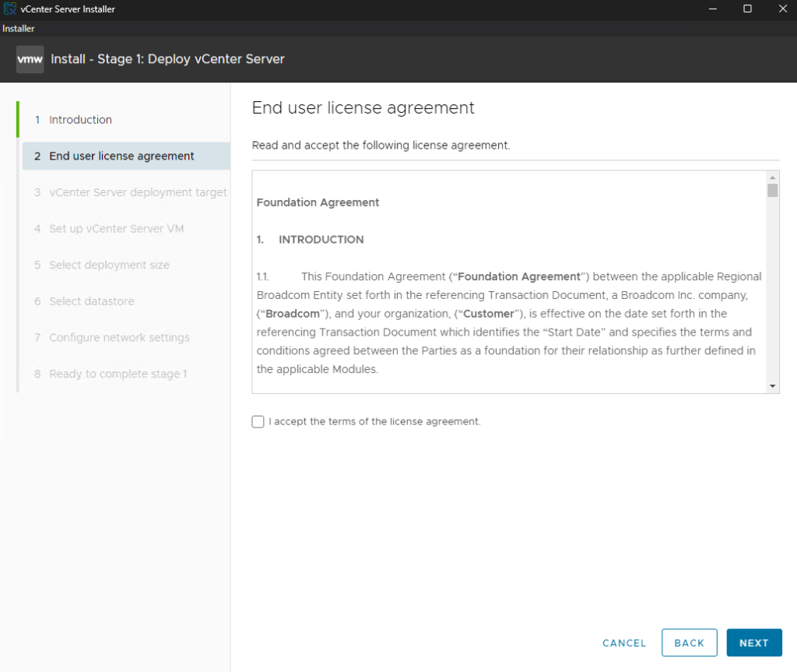Screen dimensions: 797x672
Task: Minimize the installer window
Action: tap(712, 9)
